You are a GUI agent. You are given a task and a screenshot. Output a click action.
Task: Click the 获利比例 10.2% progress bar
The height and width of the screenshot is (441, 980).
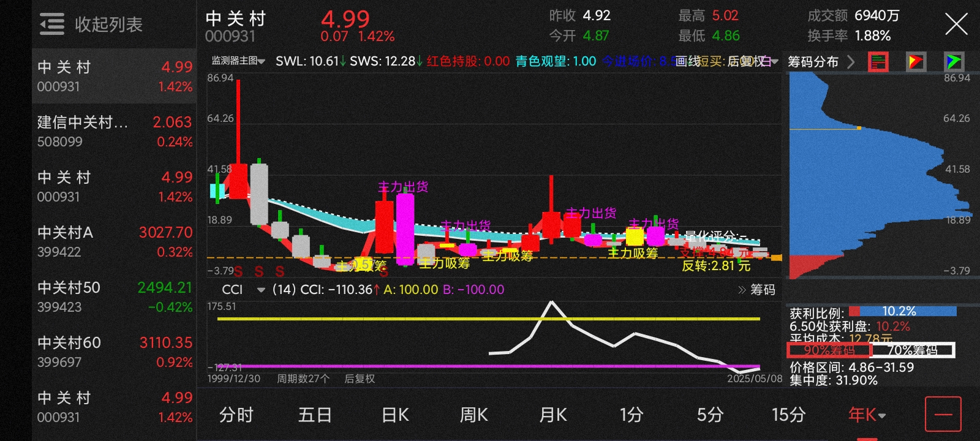pyautogui.click(x=903, y=311)
